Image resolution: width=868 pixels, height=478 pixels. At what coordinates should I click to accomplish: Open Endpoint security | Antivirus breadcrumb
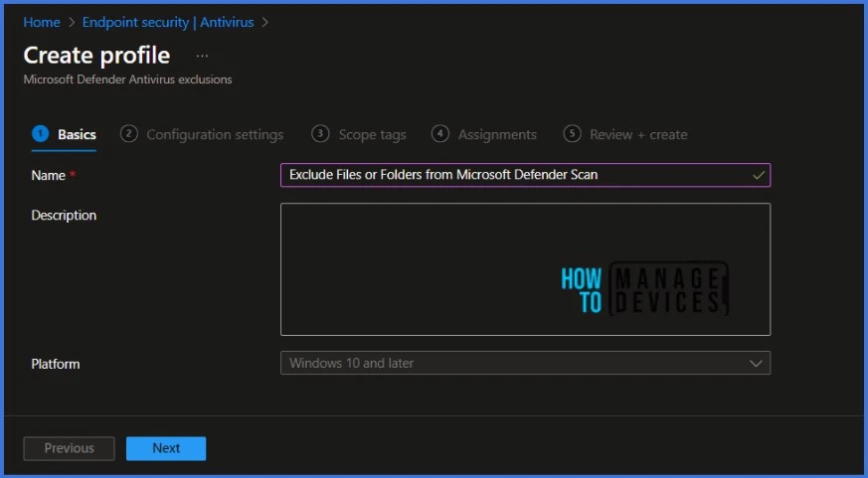click(x=168, y=22)
